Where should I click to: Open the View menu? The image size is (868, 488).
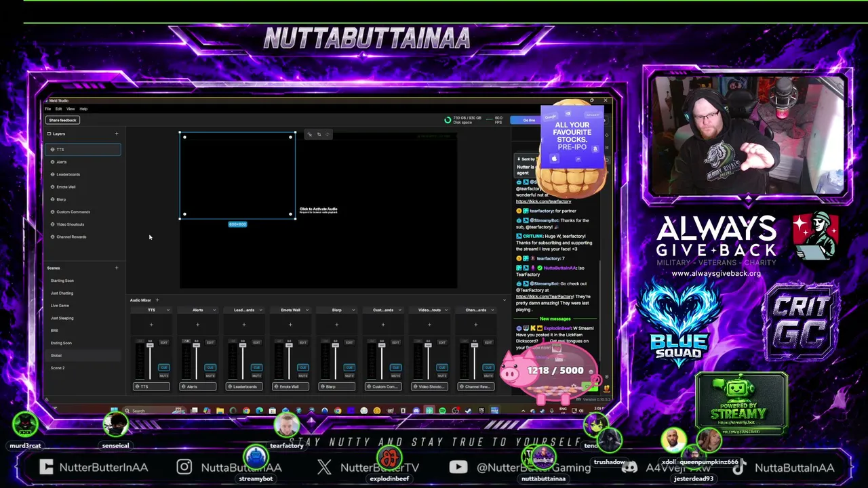[71, 108]
